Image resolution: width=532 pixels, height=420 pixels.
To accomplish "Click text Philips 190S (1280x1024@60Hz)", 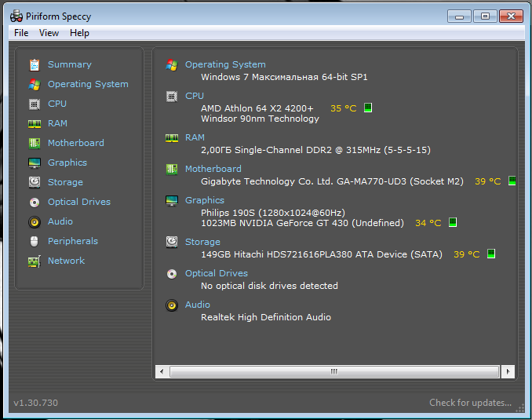I will click(x=273, y=213).
